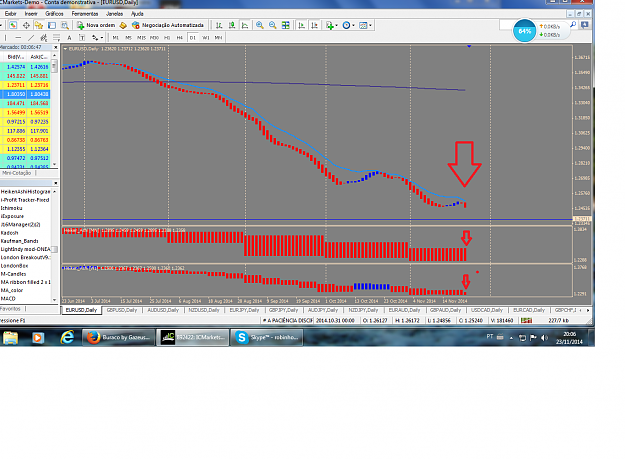Switch chart to bar chart type
Image resolution: width=625 pixels, height=459 pixels.
coord(219,25)
